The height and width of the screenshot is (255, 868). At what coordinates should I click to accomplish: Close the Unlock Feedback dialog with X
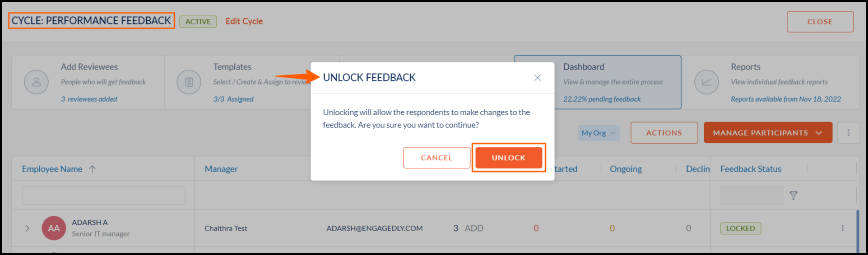pyautogui.click(x=537, y=78)
